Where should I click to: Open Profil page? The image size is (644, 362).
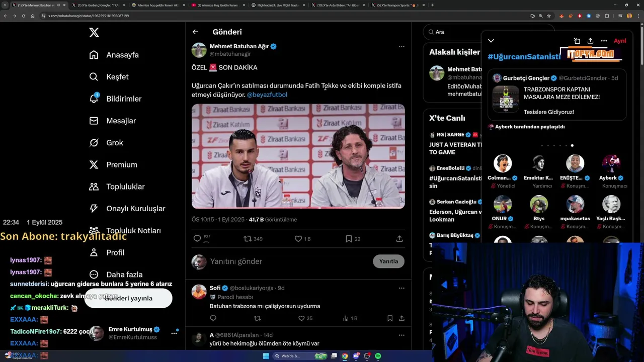106,252
